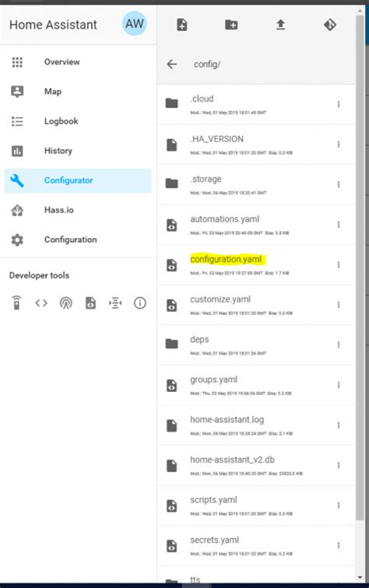Screen dimensions: 369x588
Task: Open the options menu for .cloud
Action: pyautogui.click(x=339, y=104)
